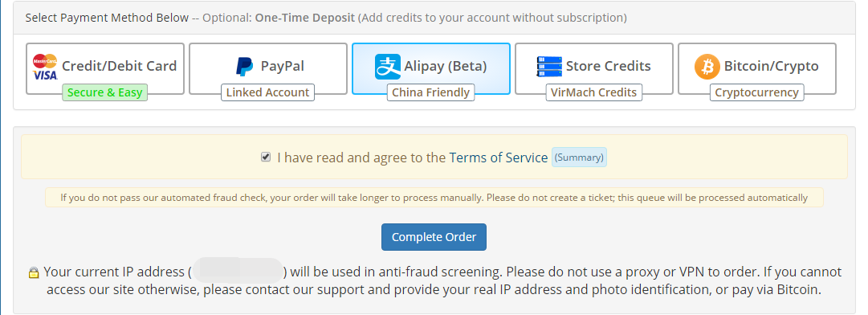Click the VirMach Credits label

click(x=593, y=92)
